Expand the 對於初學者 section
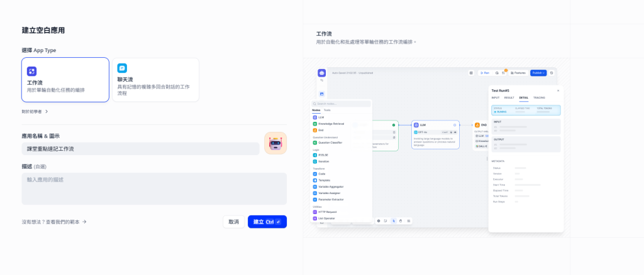644x275 pixels. 35,112
